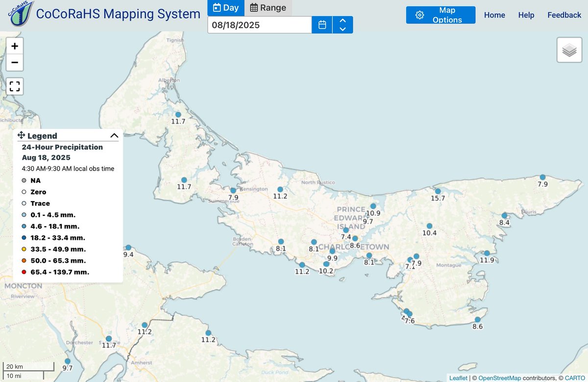Open the date picker calendar
This screenshot has height=382, width=588.
322,25
